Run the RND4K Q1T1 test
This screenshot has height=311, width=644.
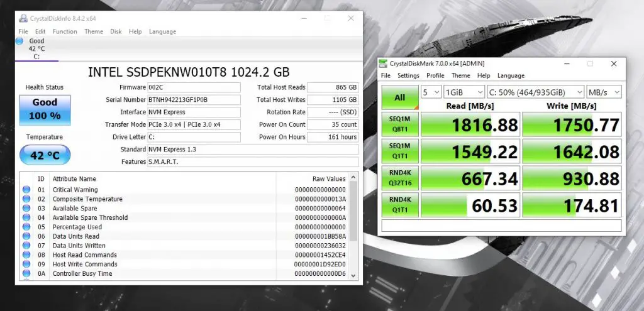coord(400,205)
